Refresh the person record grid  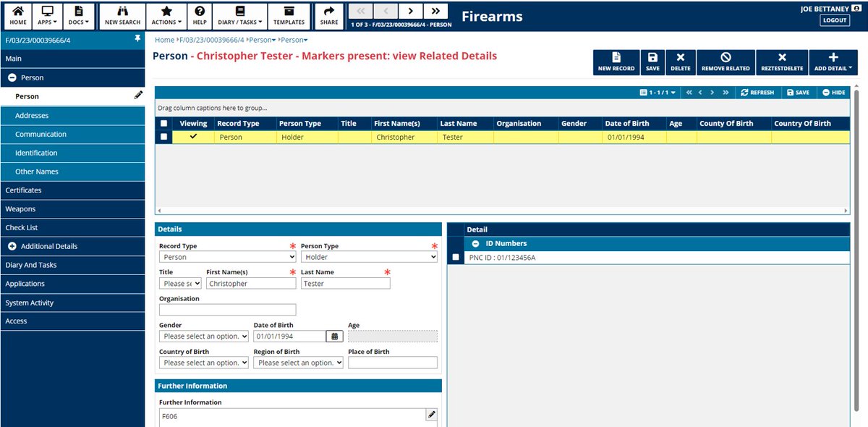[x=757, y=92]
